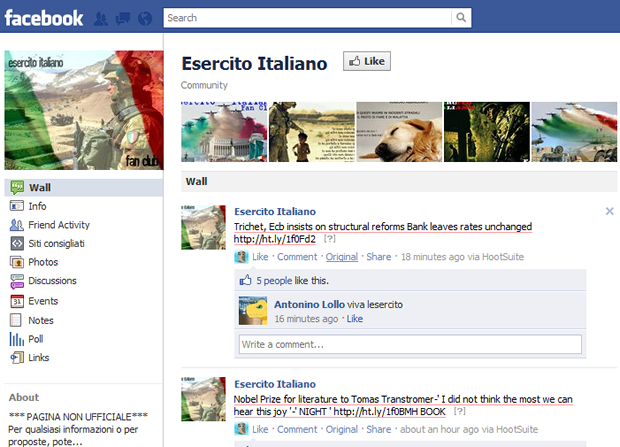Open the esercito italiano fan club profile picture
620x447 pixels.
(x=84, y=110)
